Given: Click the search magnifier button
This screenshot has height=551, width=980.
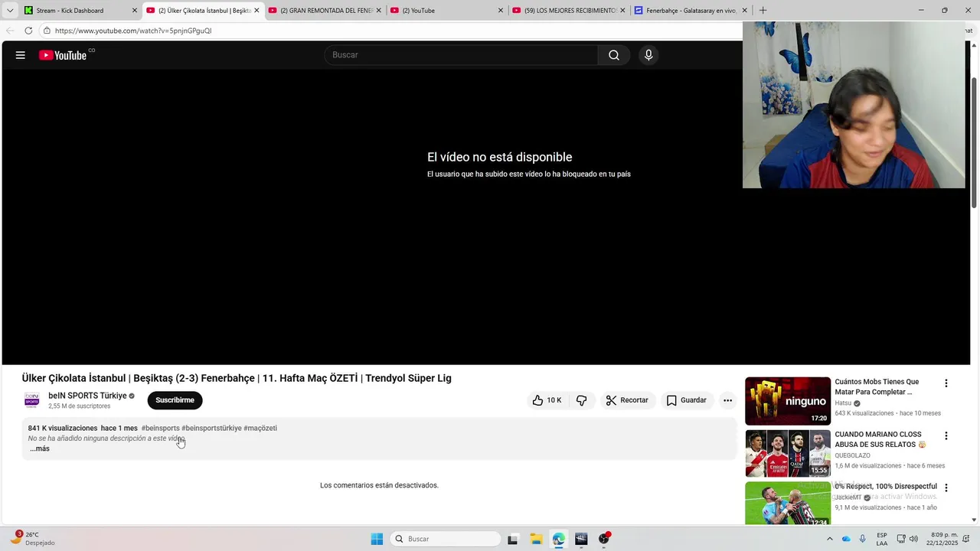Looking at the screenshot, I should coord(614,55).
